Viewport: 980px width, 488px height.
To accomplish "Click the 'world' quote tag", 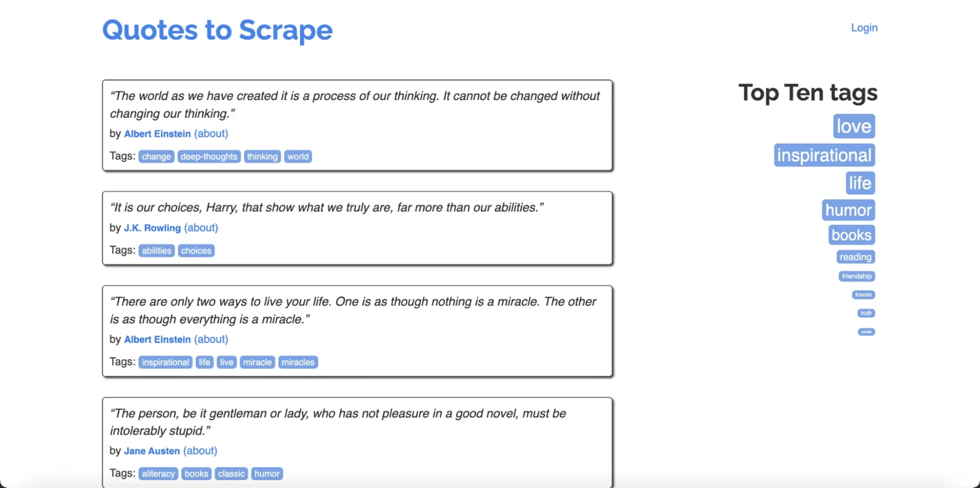I will pos(298,157).
